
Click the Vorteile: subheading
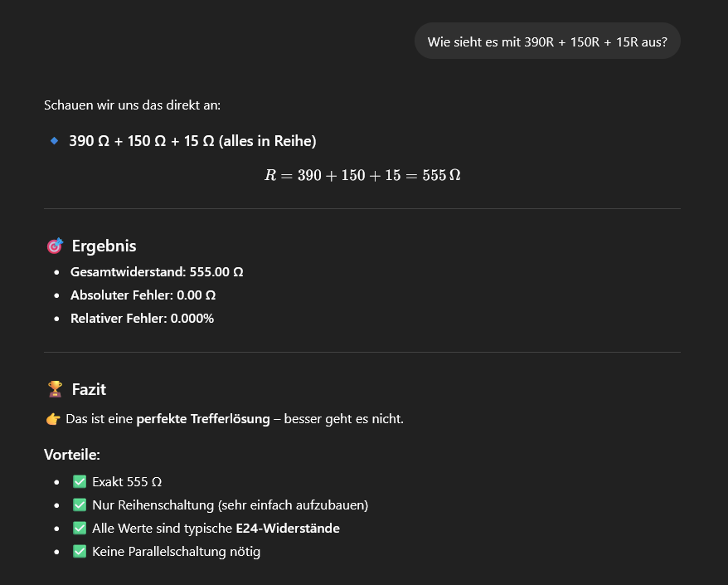[72, 455]
